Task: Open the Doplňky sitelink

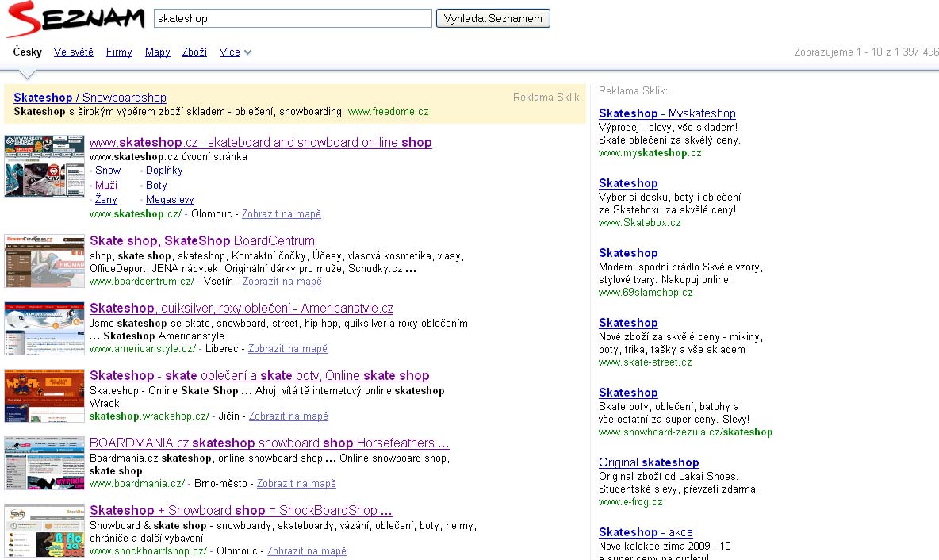Action: pyautogui.click(x=164, y=170)
